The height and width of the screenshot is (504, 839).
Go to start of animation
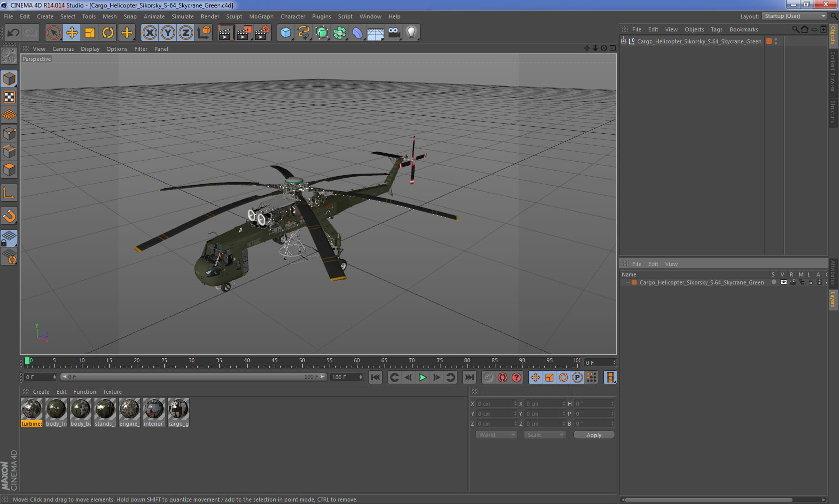[376, 377]
